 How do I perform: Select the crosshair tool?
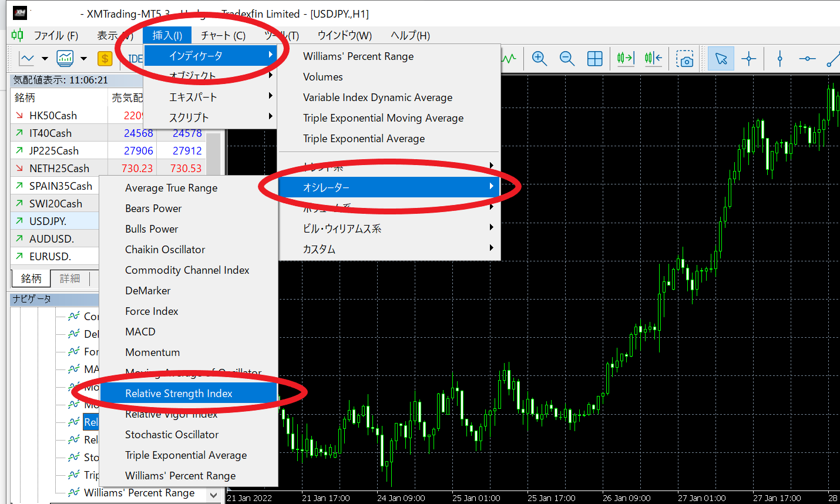click(749, 58)
